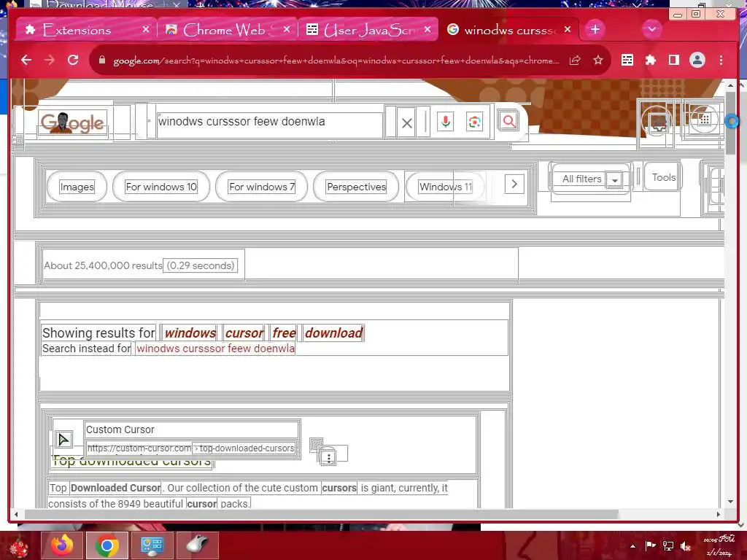Open the User JavaScript extension icon
747x560 pixels.
(x=627, y=60)
